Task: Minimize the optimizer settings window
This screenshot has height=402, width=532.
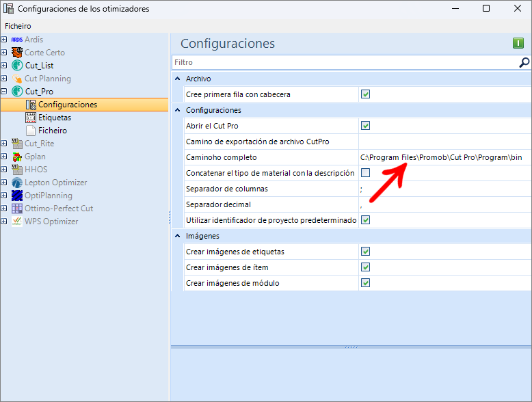Action: 455,8
